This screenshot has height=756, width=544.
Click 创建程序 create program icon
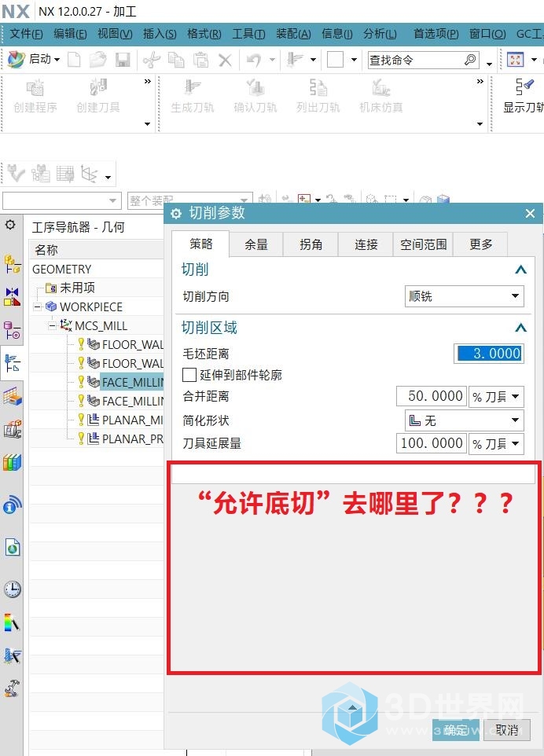(x=35, y=97)
